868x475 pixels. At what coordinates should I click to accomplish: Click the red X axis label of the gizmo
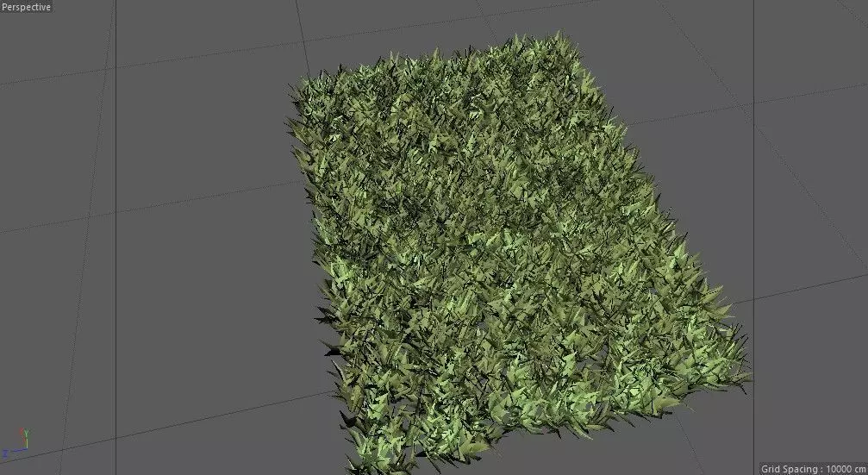point(22,433)
